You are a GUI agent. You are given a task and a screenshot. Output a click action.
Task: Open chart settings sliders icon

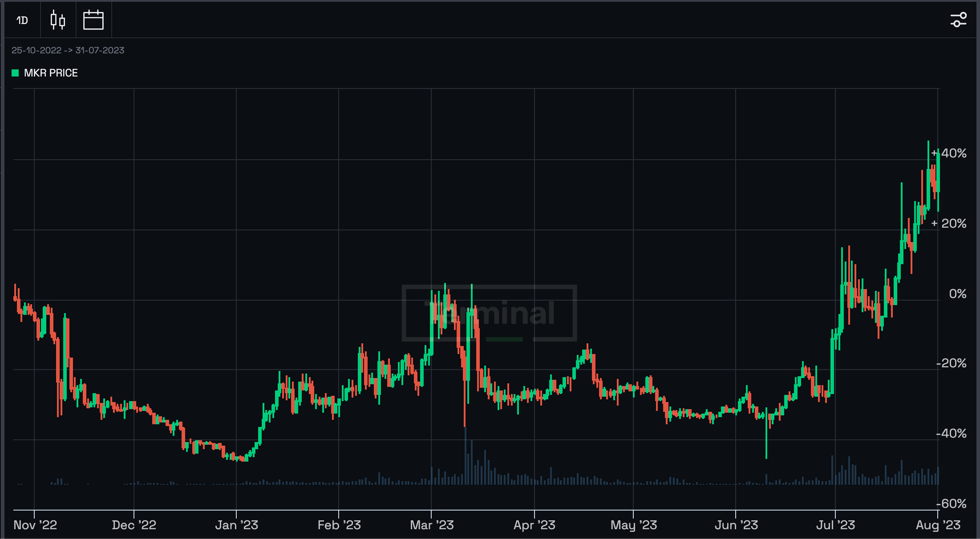pos(958,20)
